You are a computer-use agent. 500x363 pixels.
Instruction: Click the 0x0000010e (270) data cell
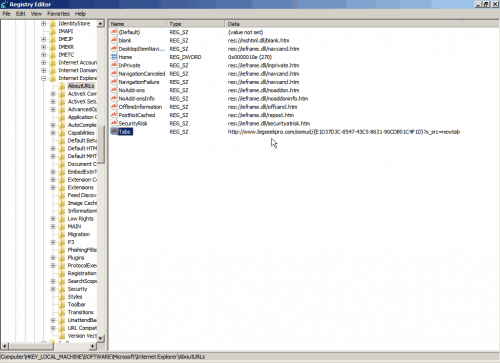pyautogui.click(x=250, y=57)
